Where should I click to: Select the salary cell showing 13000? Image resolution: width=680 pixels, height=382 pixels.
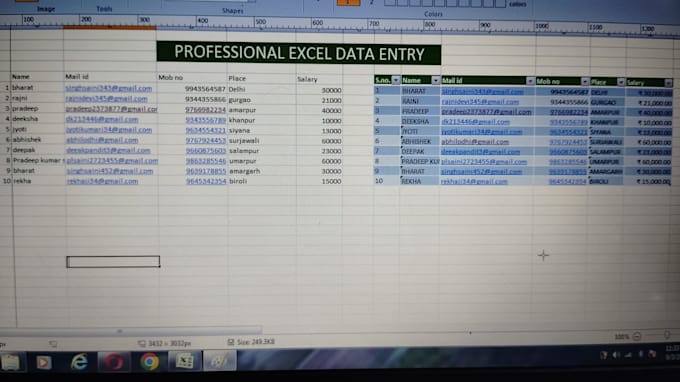tap(331, 131)
